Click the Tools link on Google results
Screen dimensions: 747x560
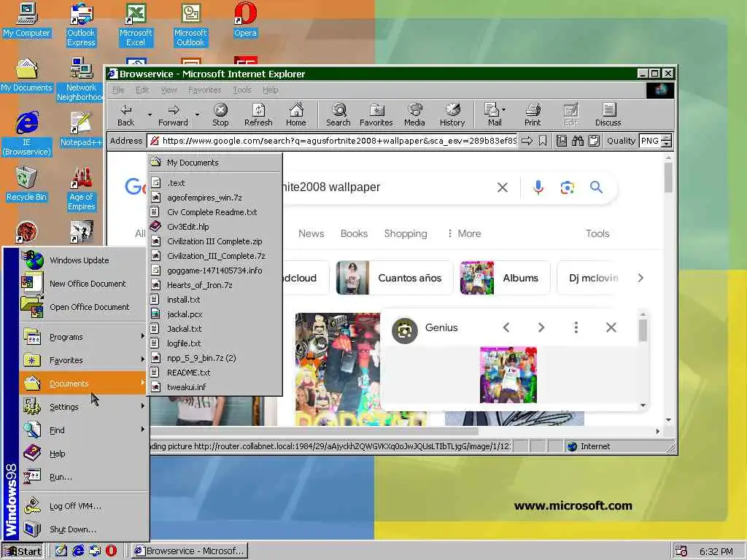[597, 233]
